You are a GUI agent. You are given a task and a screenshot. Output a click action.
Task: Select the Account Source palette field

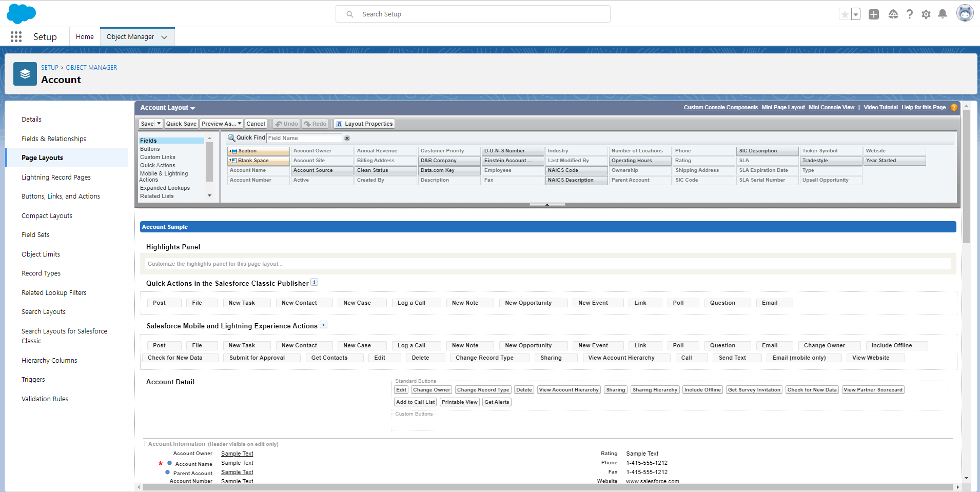322,170
